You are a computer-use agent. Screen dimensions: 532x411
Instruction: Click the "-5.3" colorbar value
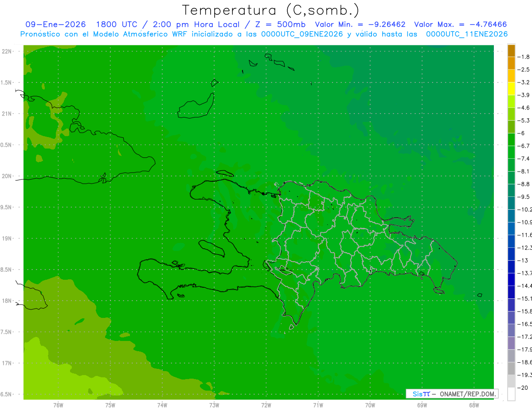524,120
